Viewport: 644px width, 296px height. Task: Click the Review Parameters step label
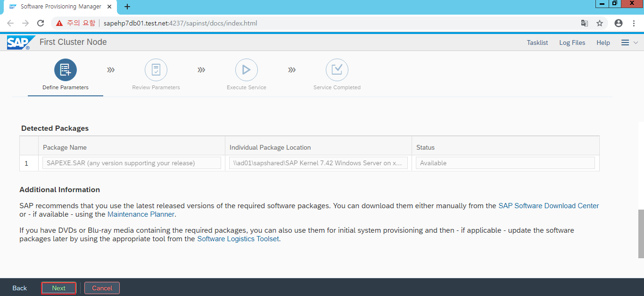[156, 87]
